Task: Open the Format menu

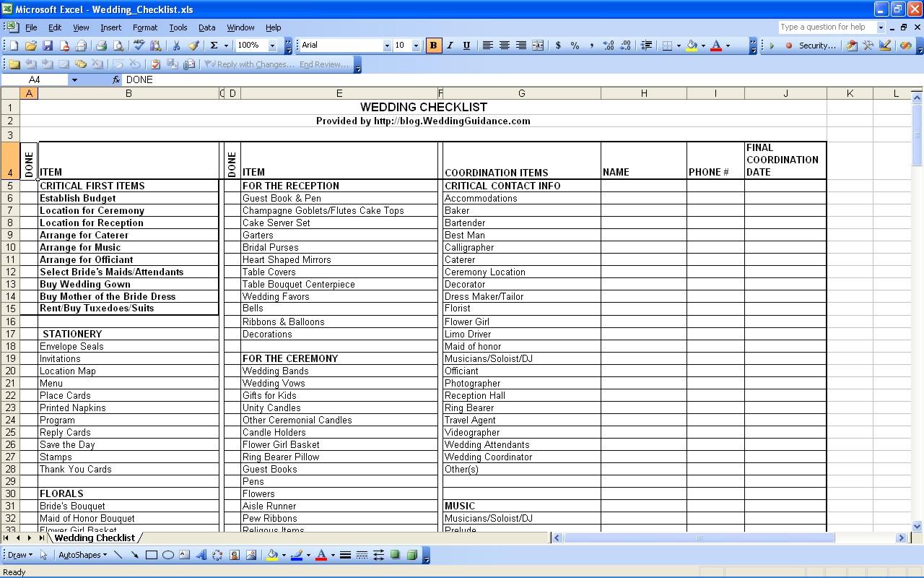Action: [144, 27]
